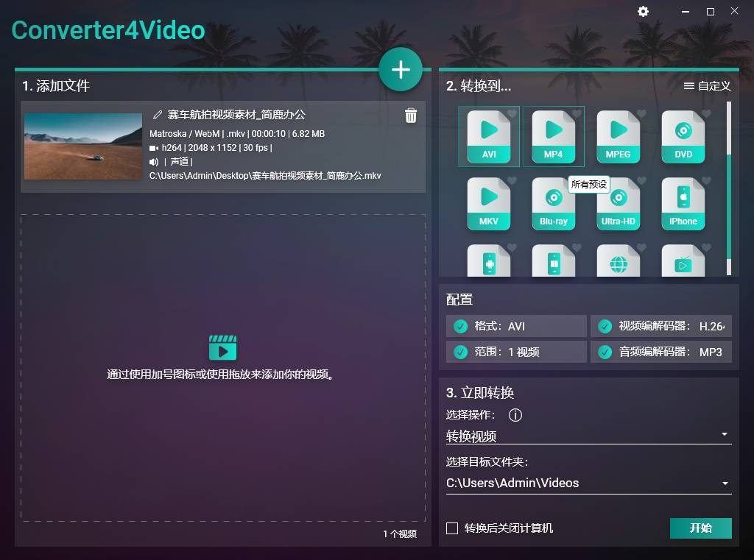Select the Ultra-HD format preset
754x560 pixels.
click(x=618, y=204)
